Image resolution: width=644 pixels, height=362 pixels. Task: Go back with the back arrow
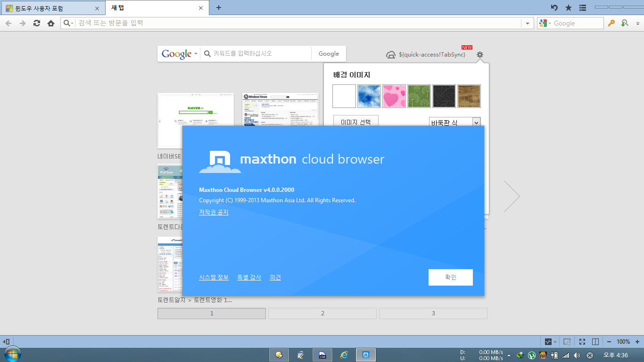8,23
